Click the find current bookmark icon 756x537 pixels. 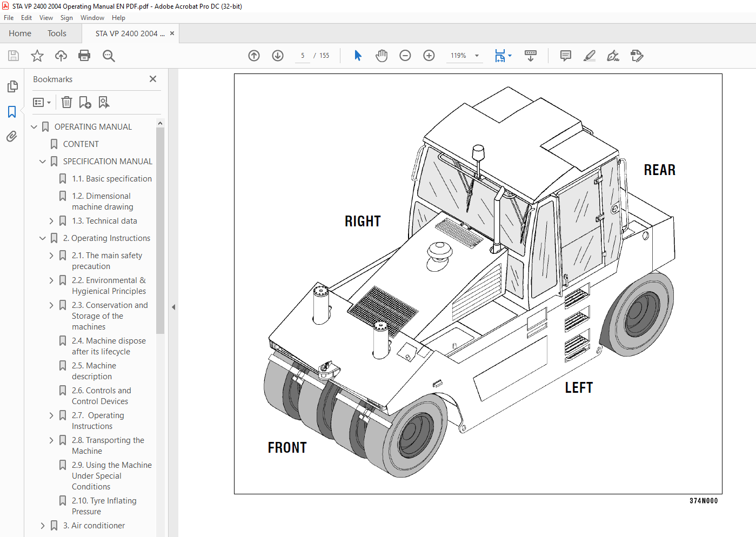tap(104, 102)
